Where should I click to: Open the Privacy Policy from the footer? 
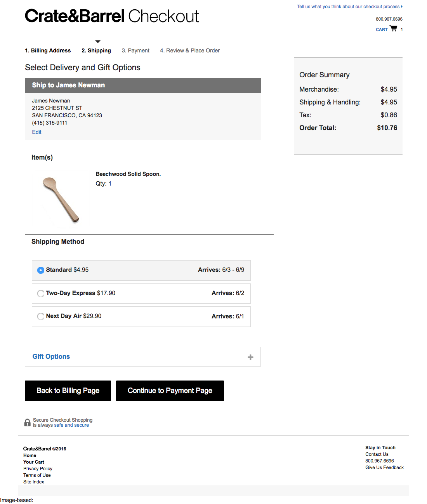[x=37, y=468]
